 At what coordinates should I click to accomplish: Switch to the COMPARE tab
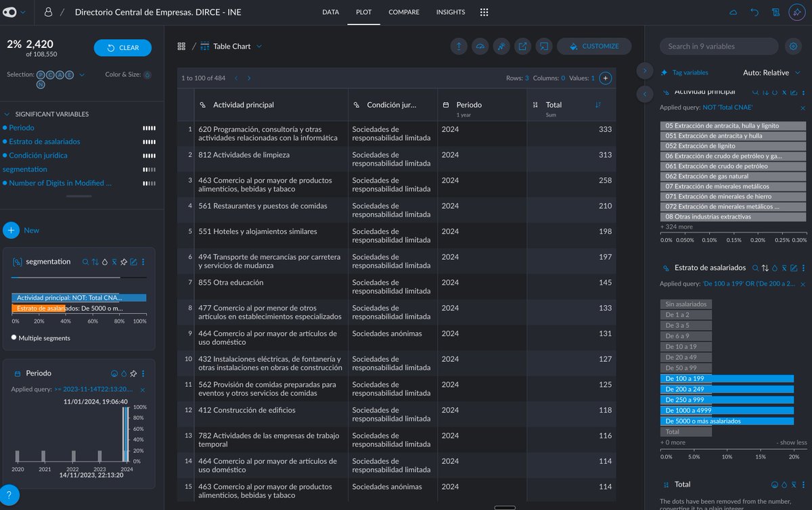[x=404, y=12]
